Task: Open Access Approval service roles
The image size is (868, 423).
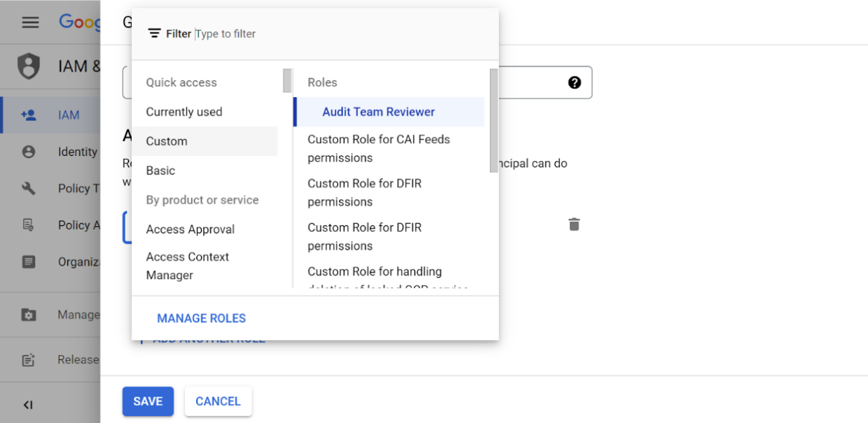Action: [191, 229]
